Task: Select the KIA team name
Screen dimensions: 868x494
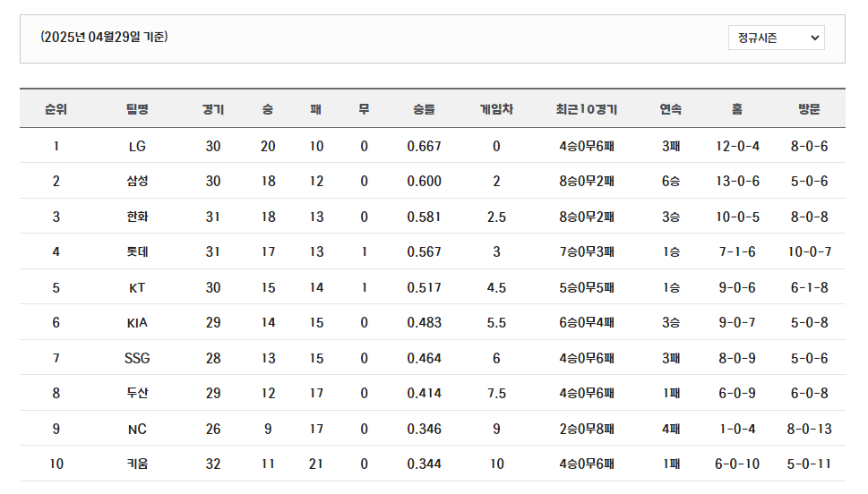Action: (x=137, y=322)
